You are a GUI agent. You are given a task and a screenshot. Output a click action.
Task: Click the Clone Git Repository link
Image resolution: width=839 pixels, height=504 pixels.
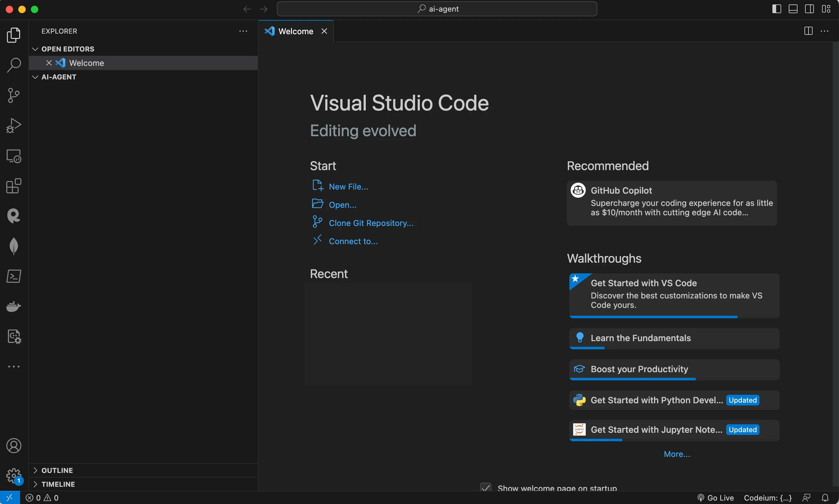(371, 223)
